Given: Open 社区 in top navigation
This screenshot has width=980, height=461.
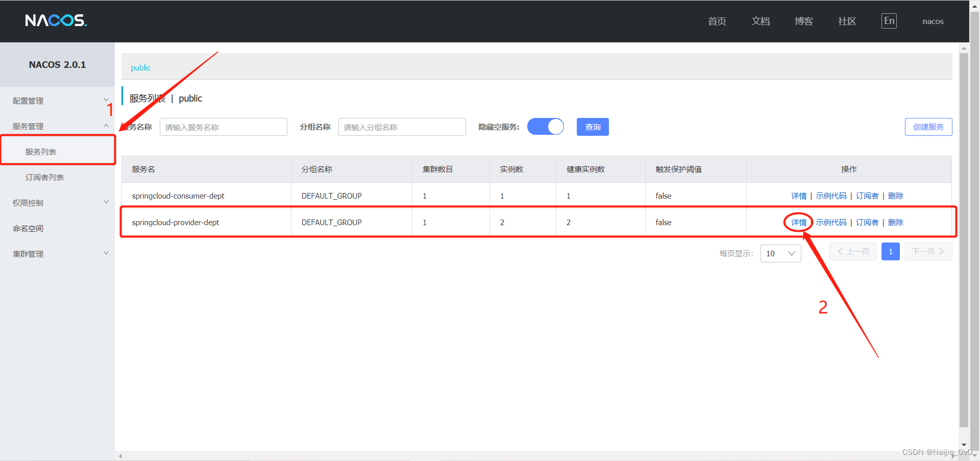Looking at the screenshot, I should pos(847,21).
